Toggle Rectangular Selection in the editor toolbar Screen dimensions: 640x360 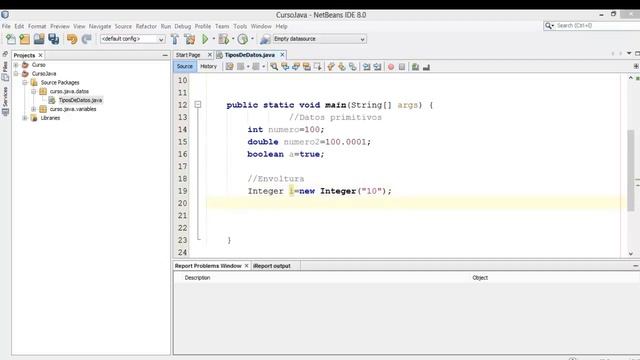317,67
